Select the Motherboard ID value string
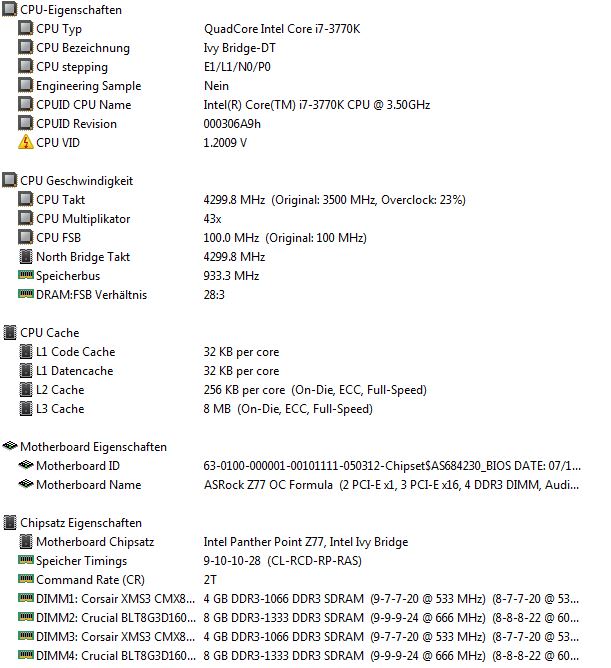Image resolution: width=611 pixels, height=668 pixels. click(x=392, y=466)
